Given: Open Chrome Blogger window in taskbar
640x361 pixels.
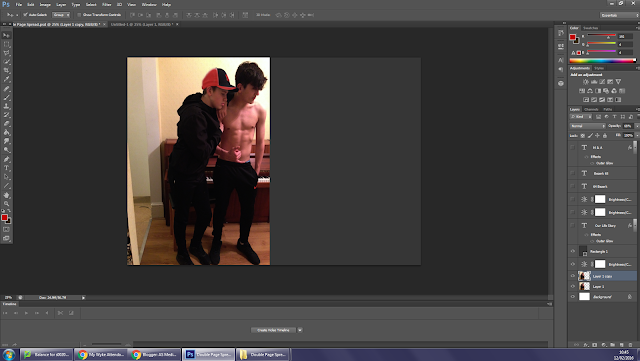Looking at the screenshot, I should 155,354.
